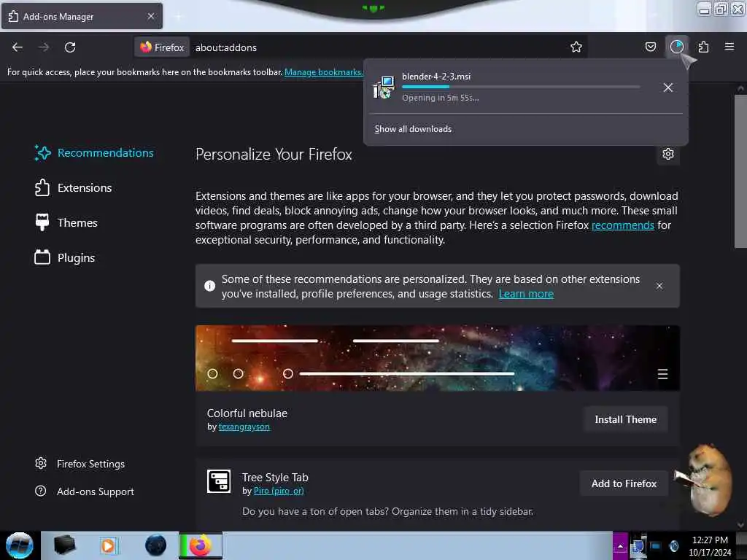This screenshot has width=747, height=560.
Task: Click the network tray icon
Action: (656, 545)
